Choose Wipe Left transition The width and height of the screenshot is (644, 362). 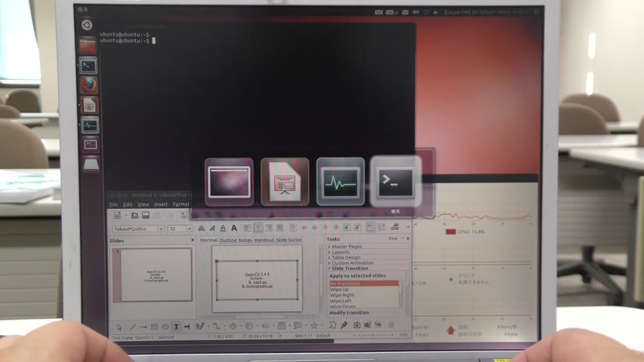tap(340, 301)
